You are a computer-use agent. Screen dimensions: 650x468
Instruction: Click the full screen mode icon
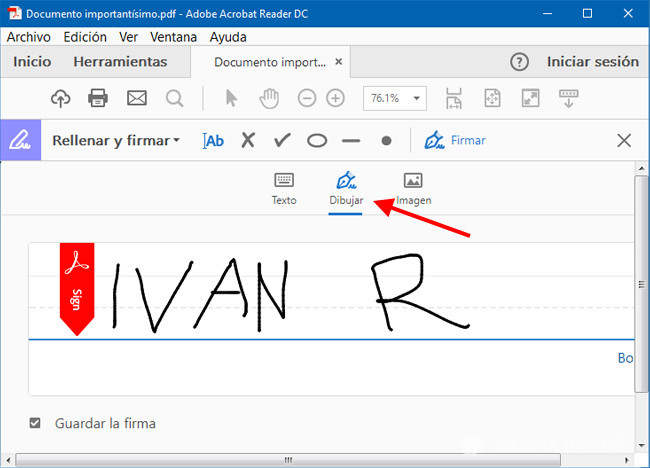(x=531, y=99)
